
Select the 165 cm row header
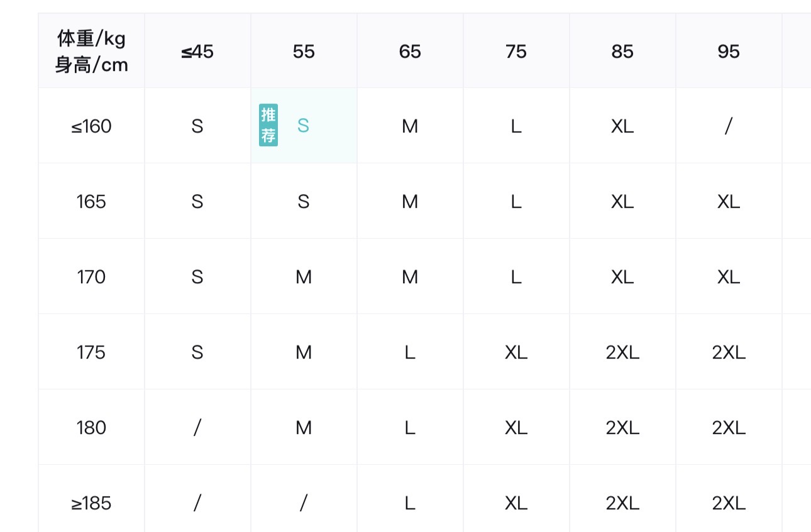coord(92,202)
